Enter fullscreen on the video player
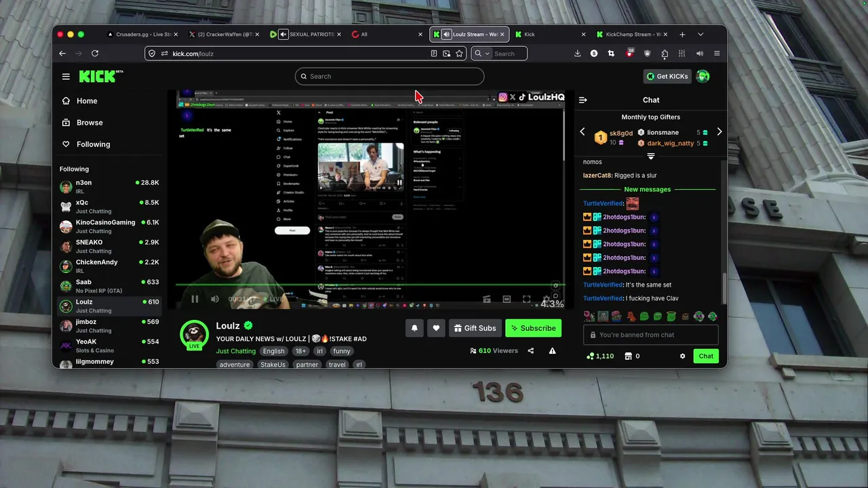Viewport: 868px width, 488px height. click(526, 299)
